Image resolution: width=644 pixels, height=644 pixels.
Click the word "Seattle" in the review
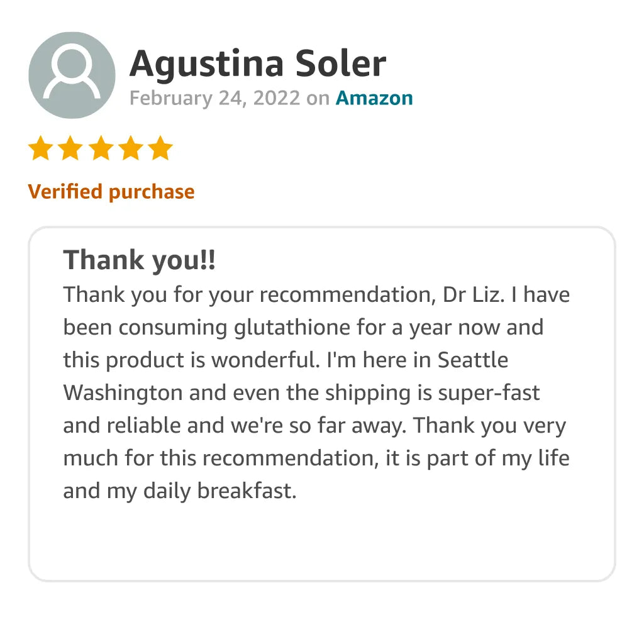click(472, 360)
